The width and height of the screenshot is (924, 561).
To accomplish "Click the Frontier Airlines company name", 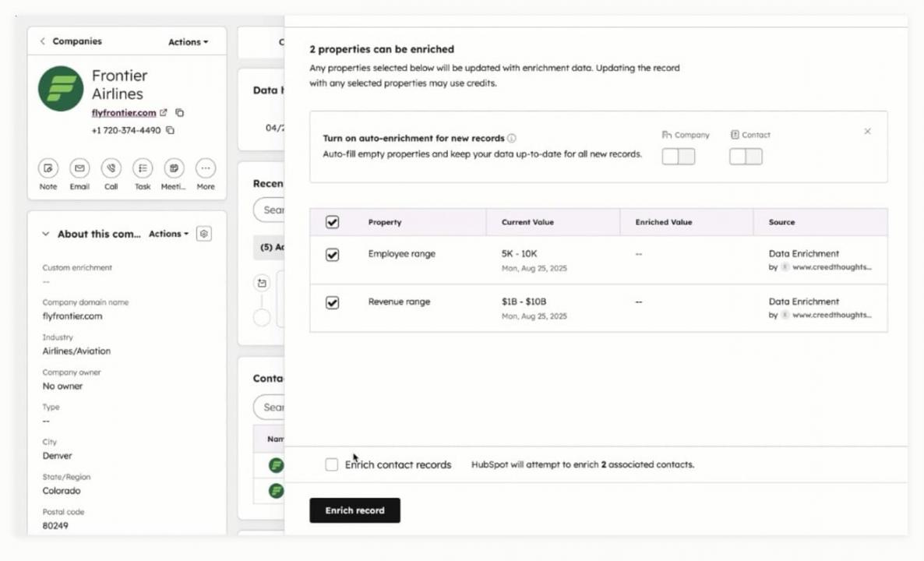I will click(120, 84).
